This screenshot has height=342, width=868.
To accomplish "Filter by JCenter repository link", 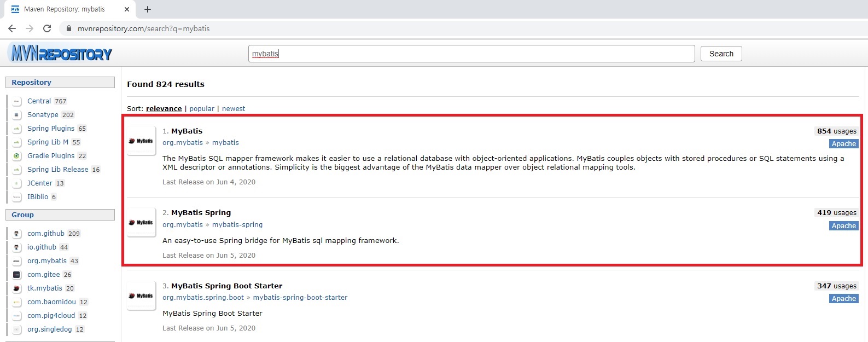I will (x=40, y=183).
